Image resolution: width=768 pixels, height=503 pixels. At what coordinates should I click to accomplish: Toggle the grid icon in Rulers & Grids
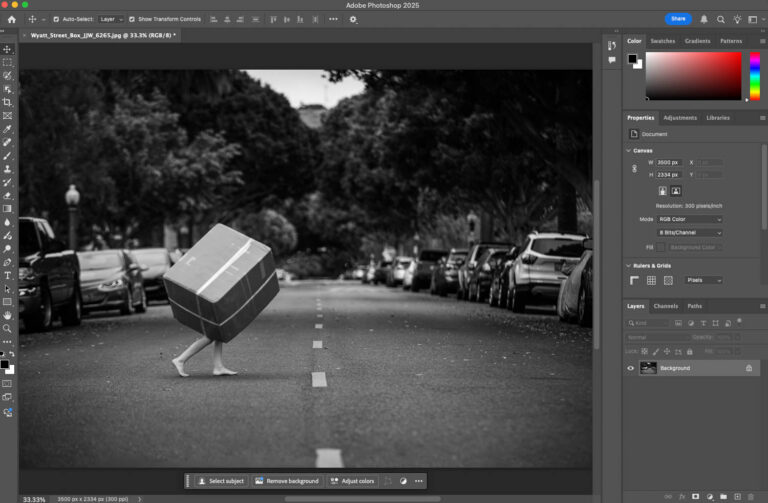tap(651, 280)
